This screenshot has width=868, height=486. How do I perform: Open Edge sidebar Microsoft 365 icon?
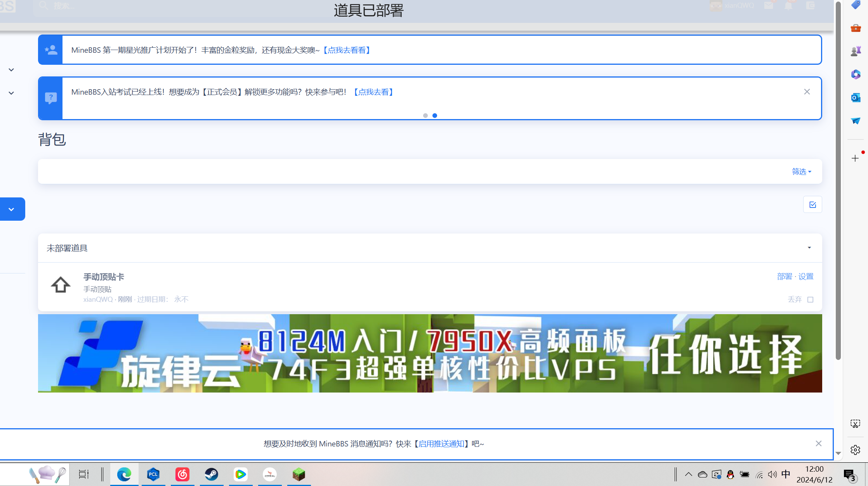856,74
